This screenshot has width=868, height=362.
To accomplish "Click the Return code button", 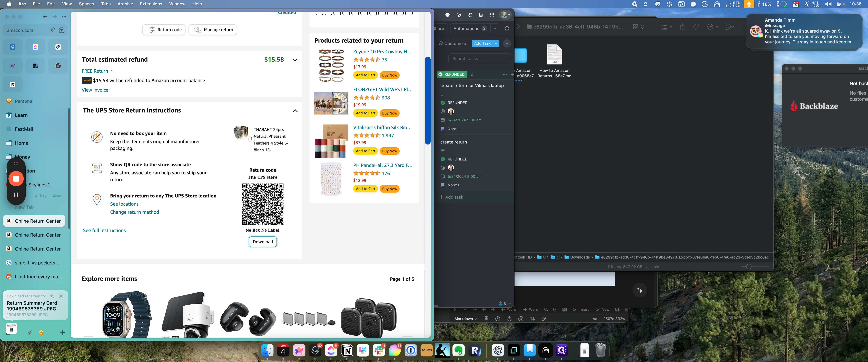I will coord(164,30).
